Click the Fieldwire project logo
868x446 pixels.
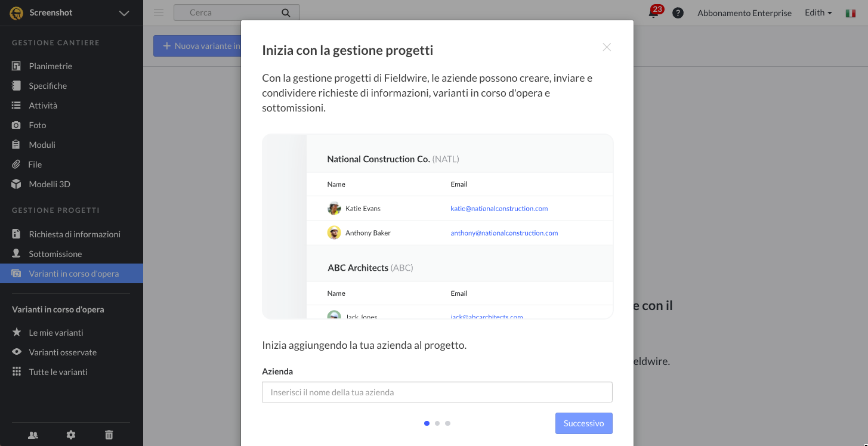(x=17, y=13)
